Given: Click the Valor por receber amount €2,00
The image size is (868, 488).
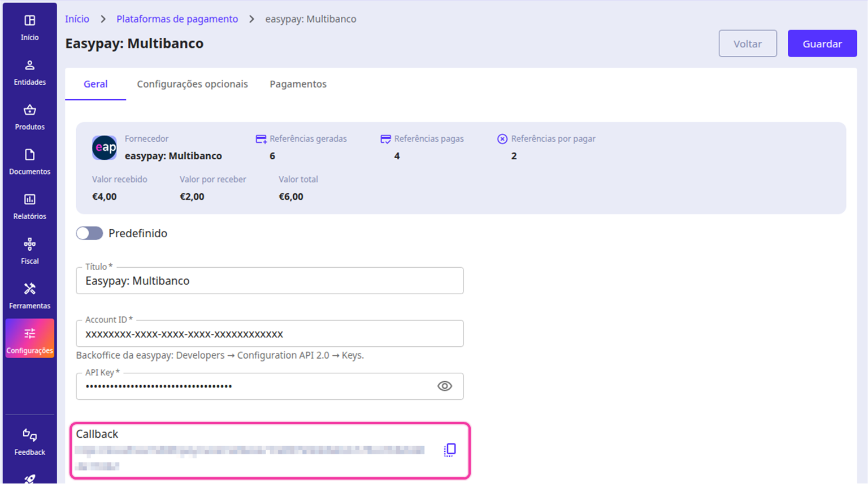Looking at the screenshot, I should pyautogui.click(x=192, y=197).
